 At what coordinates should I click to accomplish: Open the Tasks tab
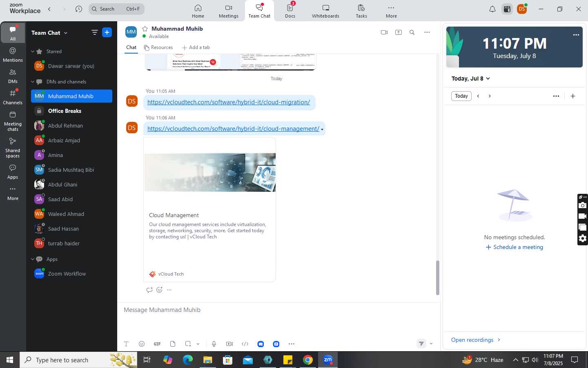coord(361,11)
